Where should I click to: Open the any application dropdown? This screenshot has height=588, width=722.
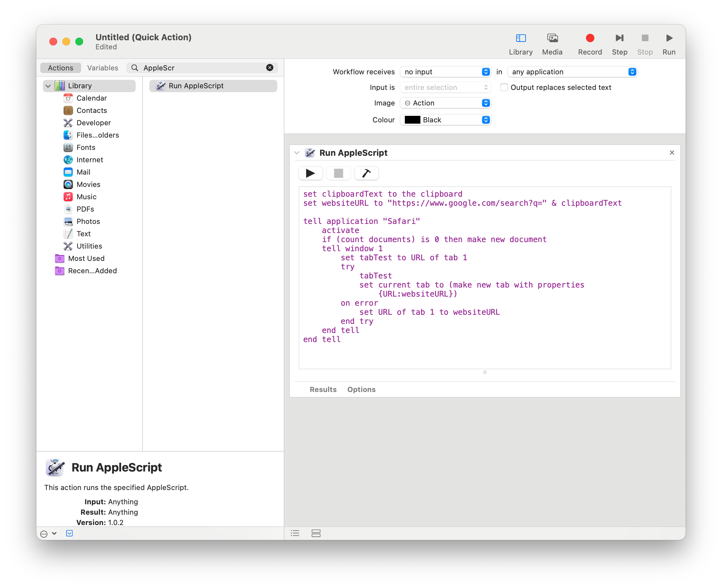(572, 72)
